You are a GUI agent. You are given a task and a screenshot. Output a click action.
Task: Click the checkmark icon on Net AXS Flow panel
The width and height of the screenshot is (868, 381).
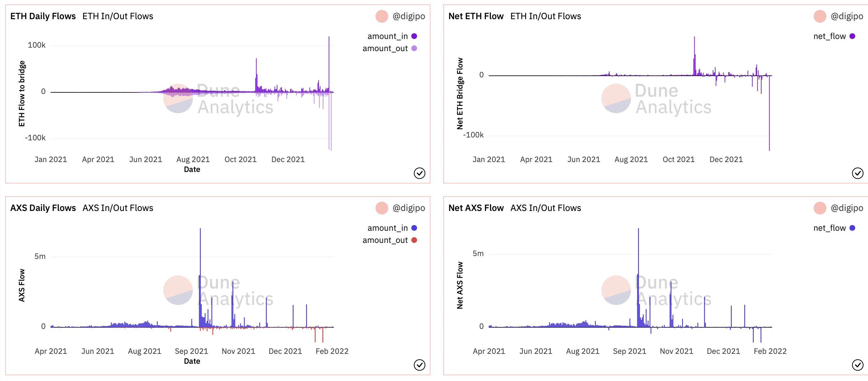(x=857, y=365)
